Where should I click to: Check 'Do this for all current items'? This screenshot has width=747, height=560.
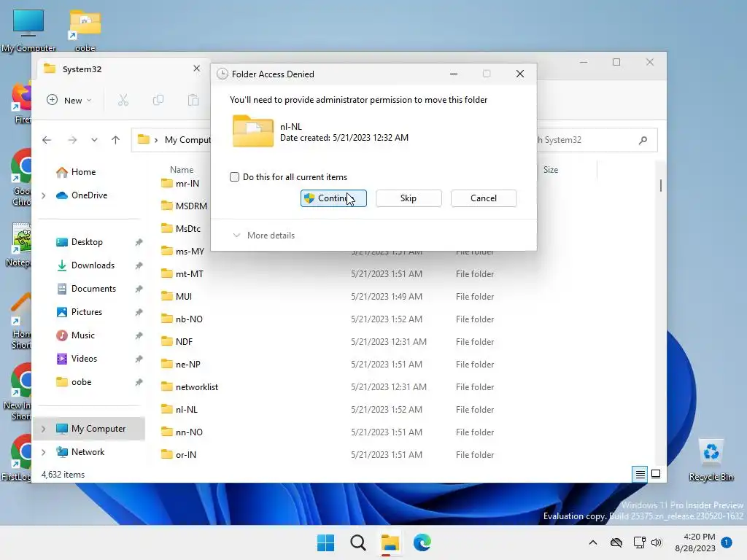234,177
